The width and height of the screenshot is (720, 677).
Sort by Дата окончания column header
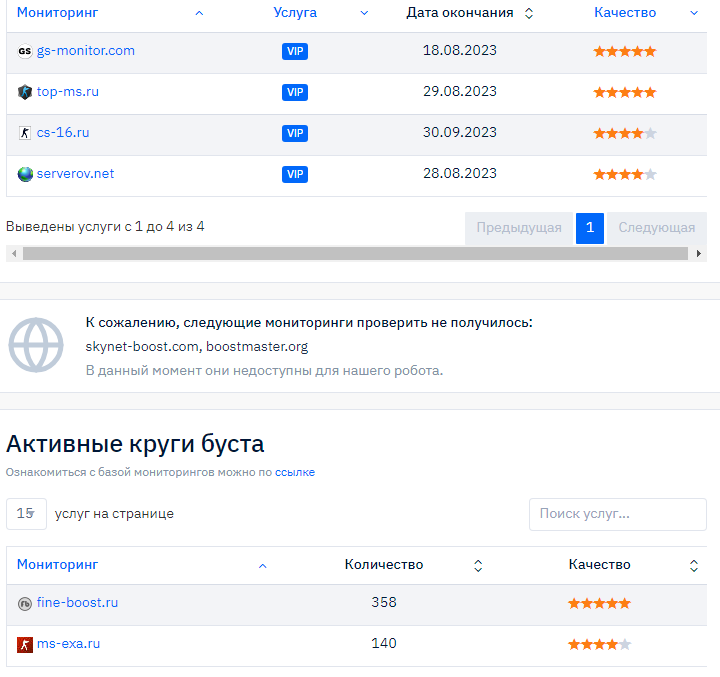(x=460, y=12)
